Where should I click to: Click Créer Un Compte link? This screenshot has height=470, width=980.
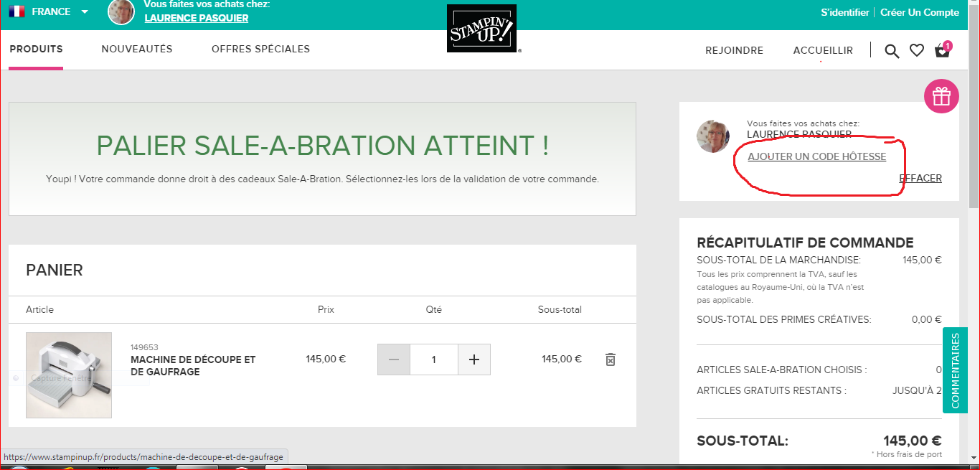pyautogui.click(x=920, y=12)
